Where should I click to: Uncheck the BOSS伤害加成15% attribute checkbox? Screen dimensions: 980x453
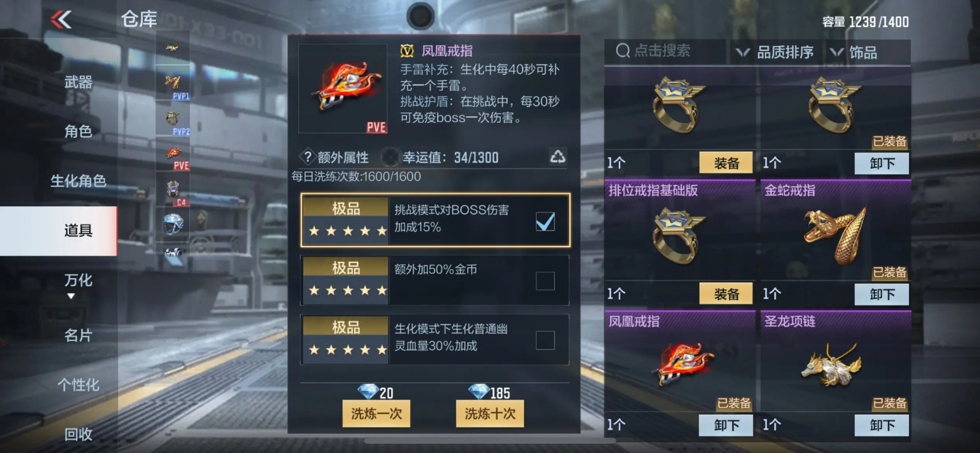[545, 221]
